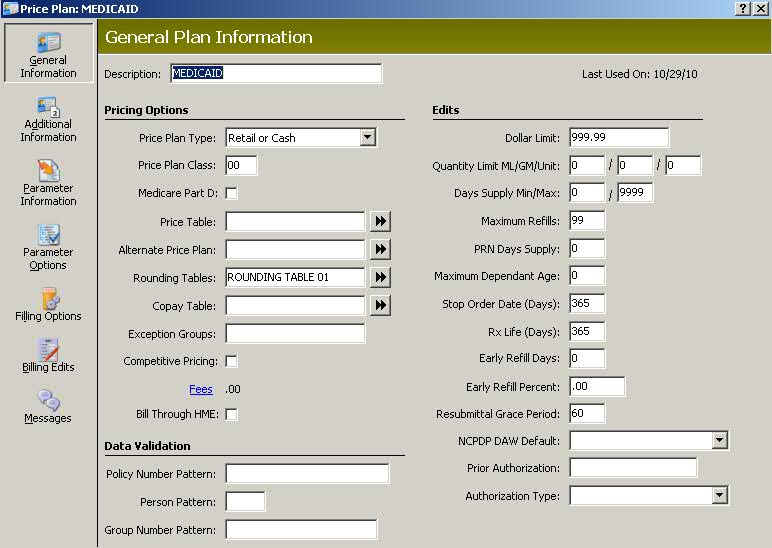772x548 pixels.
Task: Check the Bill Through HME box
Action: pos(231,415)
